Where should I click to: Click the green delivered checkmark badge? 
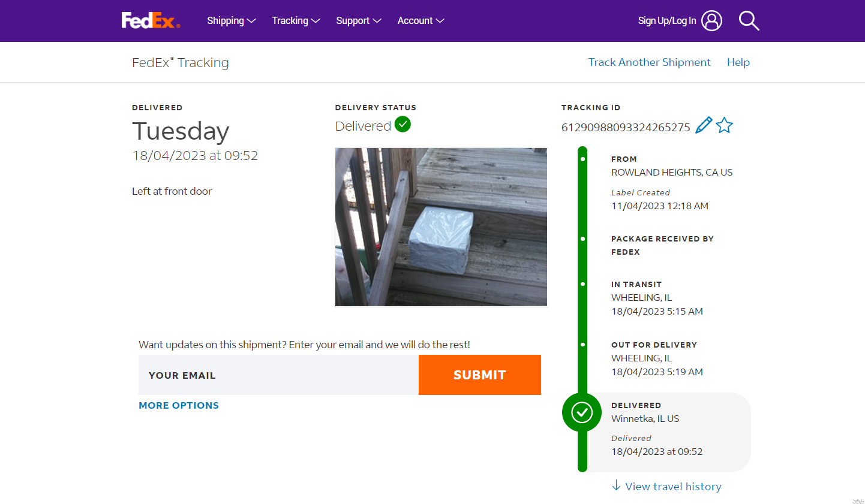403,125
